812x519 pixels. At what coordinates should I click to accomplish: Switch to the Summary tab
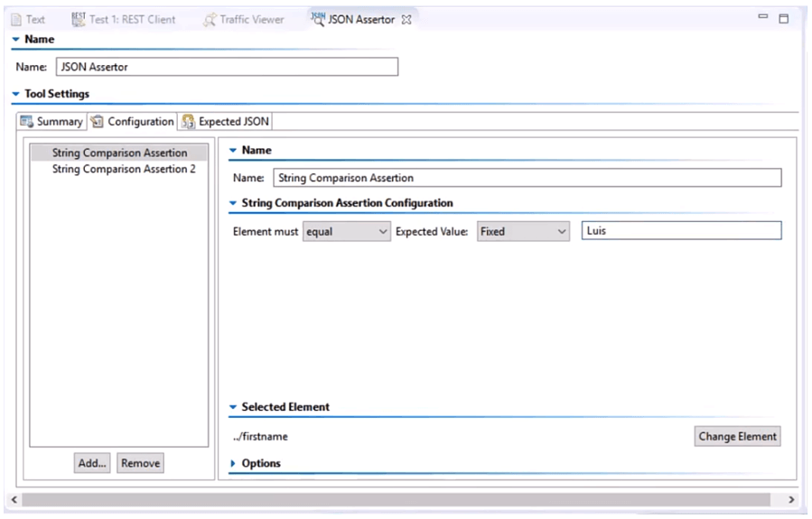tap(51, 122)
